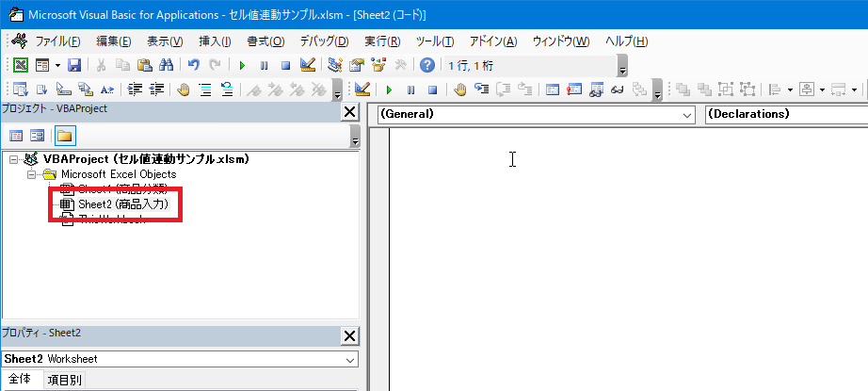Toggle breakpoint with the hand icon in Edit toolbar

pyautogui.click(x=183, y=90)
